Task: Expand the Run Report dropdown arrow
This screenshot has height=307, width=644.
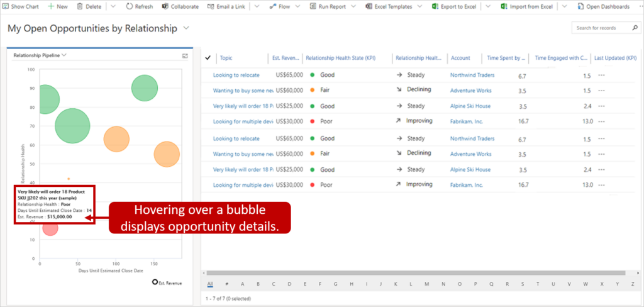Action: pyautogui.click(x=353, y=6)
